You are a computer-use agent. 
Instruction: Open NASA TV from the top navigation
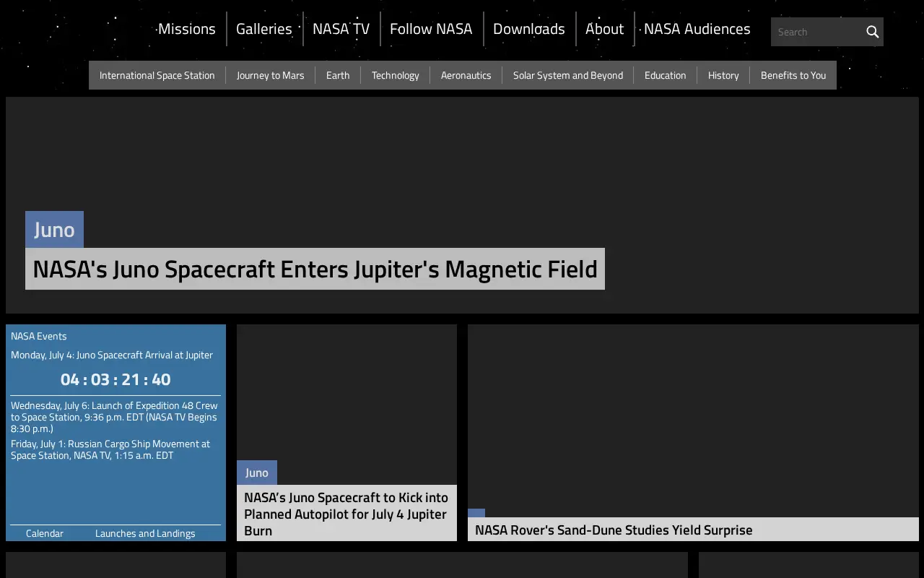[x=341, y=29]
